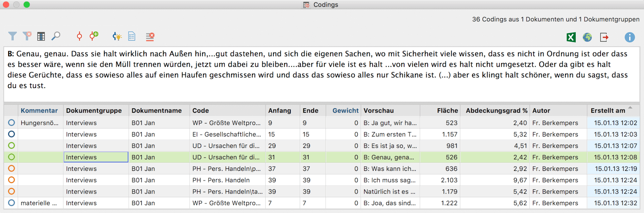Click the coverage value 2,40
The width and height of the screenshot is (644, 213).
pyautogui.click(x=520, y=123)
